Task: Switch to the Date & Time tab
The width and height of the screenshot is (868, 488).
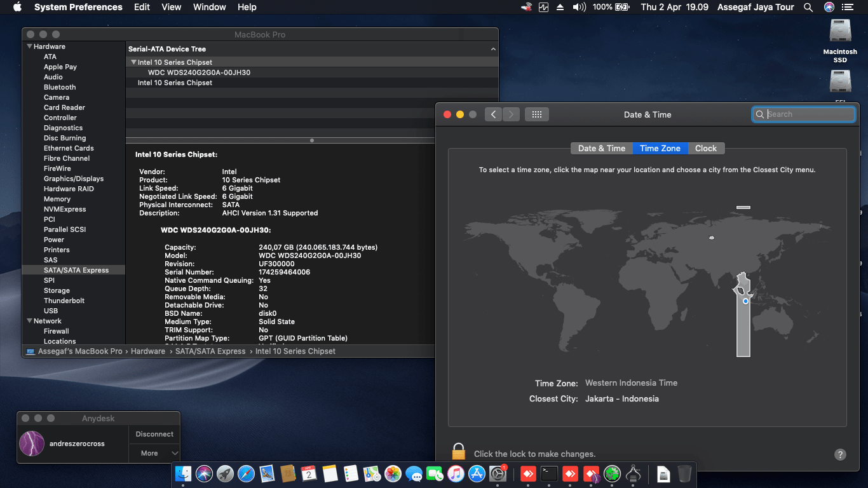Action: pyautogui.click(x=602, y=148)
